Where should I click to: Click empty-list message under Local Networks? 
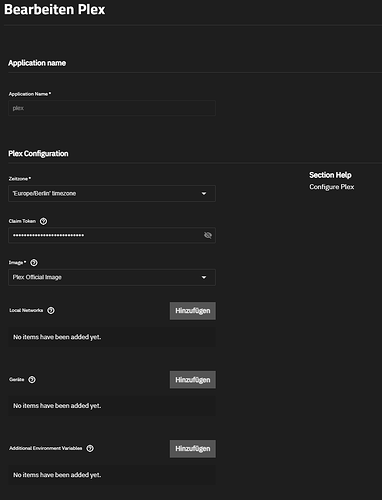(x=57, y=337)
